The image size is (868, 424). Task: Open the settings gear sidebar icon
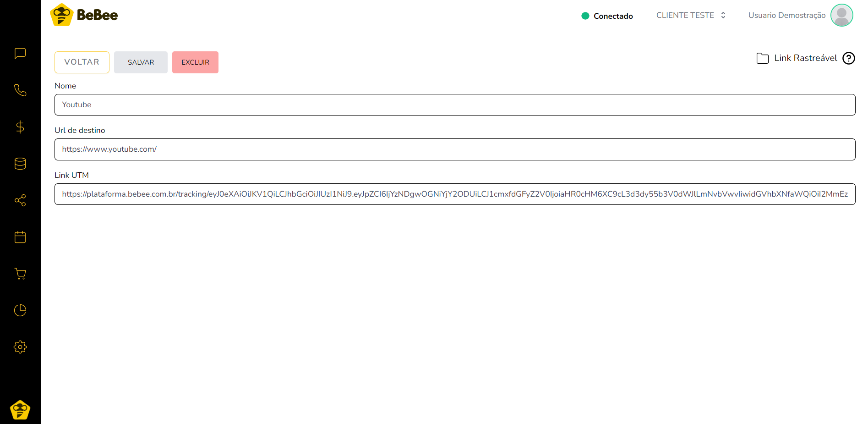pyautogui.click(x=20, y=347)
